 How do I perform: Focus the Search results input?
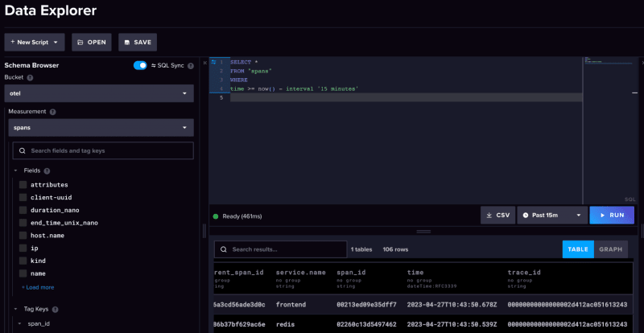click(280, 249)
